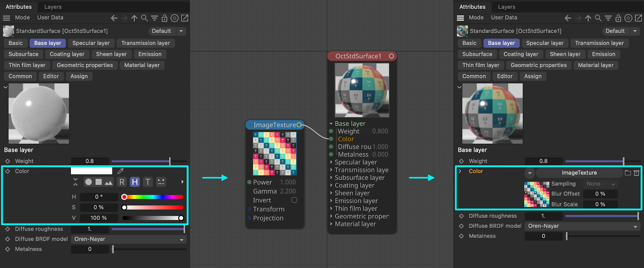The height and width of the screenshot is (268, 644).
Task: Toggle HSV mode button H
Action: click(135, 182)
